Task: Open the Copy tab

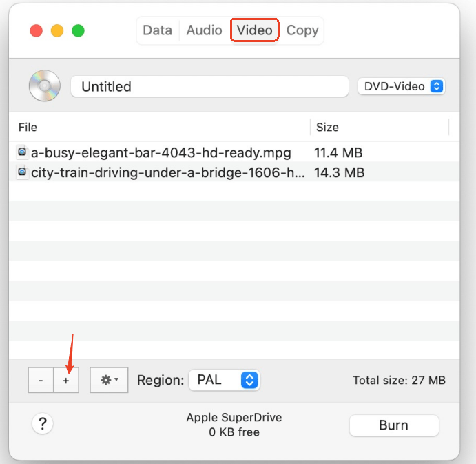Action: click(x=302, y=30)
